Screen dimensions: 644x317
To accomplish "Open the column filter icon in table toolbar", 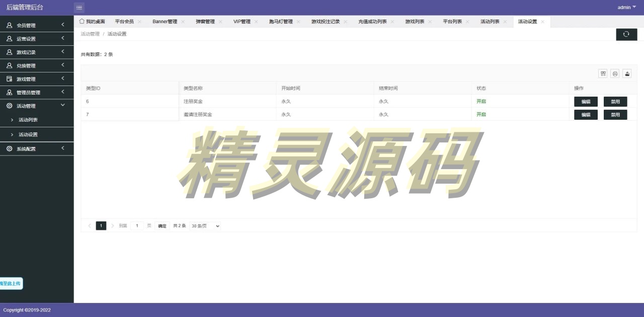I will click(603, 73).
